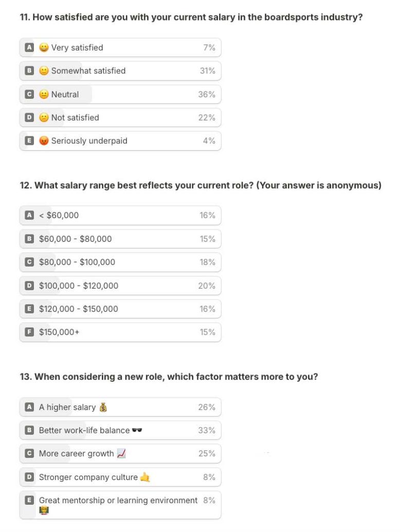Click the chart emoji beside career growth
The image size is (401, 532).
pos(121,453)
